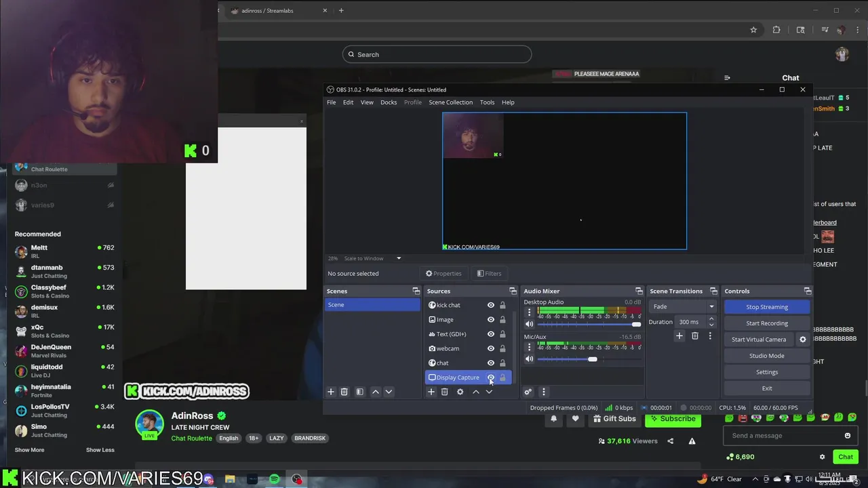
Task: Remove scene transition trash icon
Action: coord(694,335)
